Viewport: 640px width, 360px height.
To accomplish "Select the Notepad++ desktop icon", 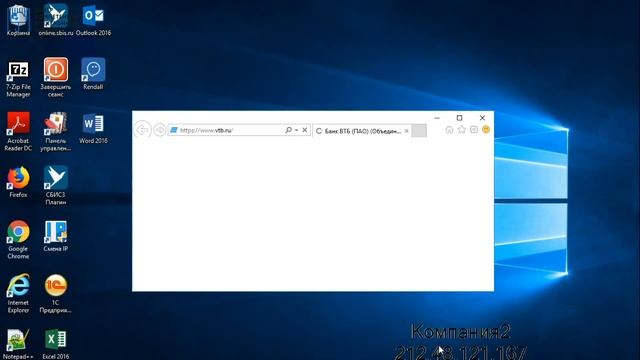I will (x=18, y=344).
